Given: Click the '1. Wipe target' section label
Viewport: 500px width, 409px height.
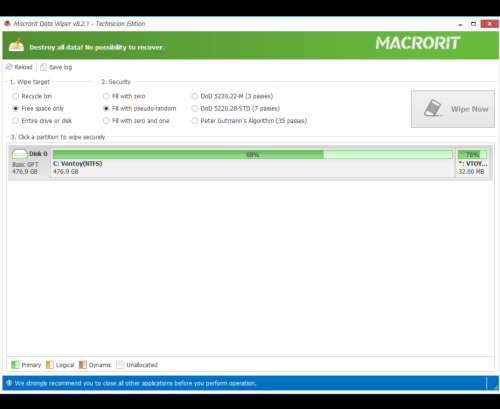Looking at the screenshot, I should tap(30, 82).
